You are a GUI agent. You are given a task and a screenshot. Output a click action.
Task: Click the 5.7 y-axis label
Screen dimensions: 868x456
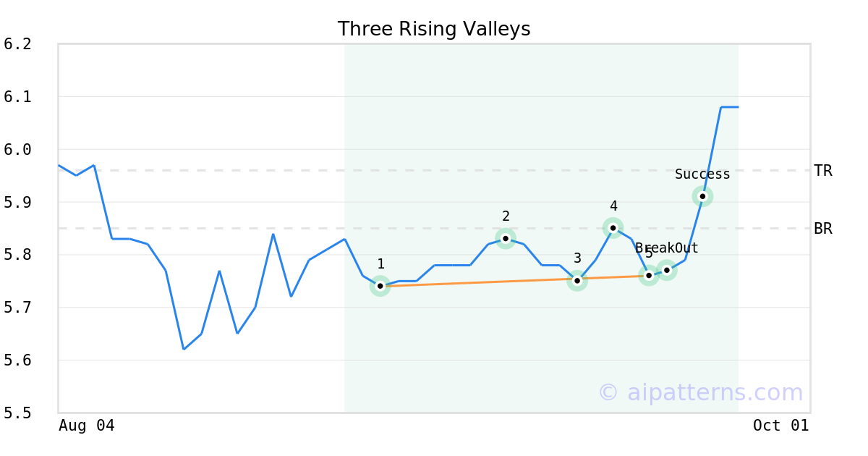tap(17, 308)
